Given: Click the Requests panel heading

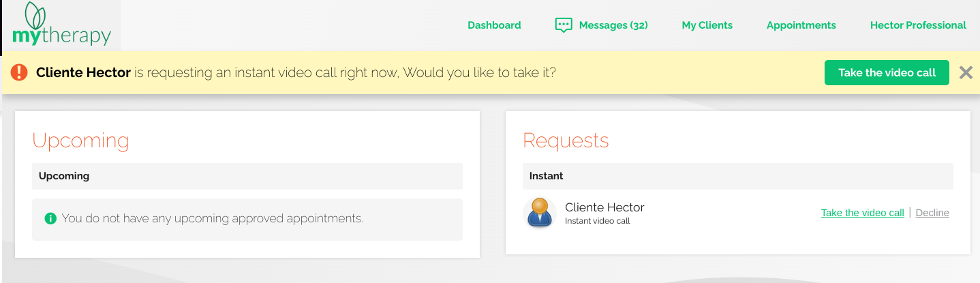Looking at the screenshot, I should pos(566,140).
